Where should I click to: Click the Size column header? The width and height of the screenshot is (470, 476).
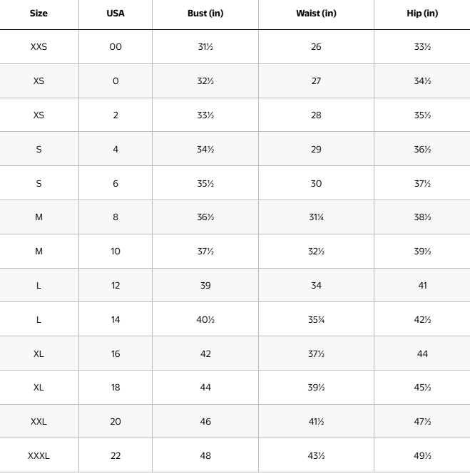(39, 14)
